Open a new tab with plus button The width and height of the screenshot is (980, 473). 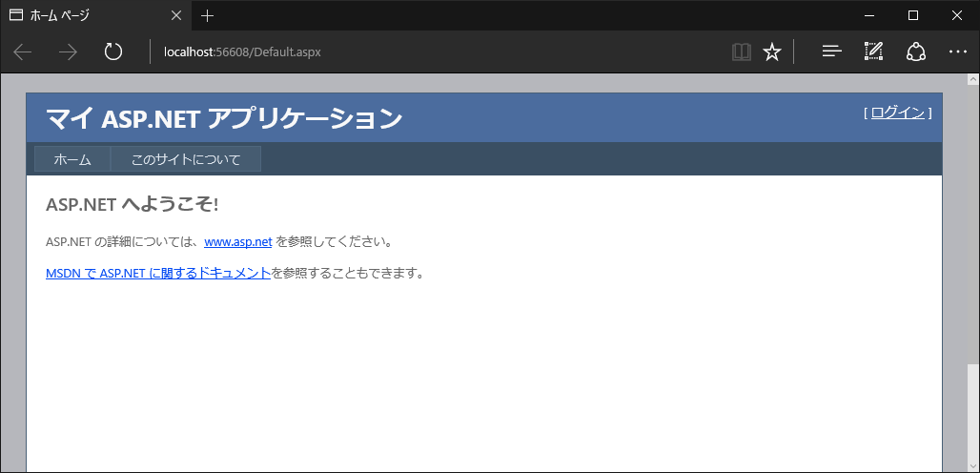[x=208, y=15]
